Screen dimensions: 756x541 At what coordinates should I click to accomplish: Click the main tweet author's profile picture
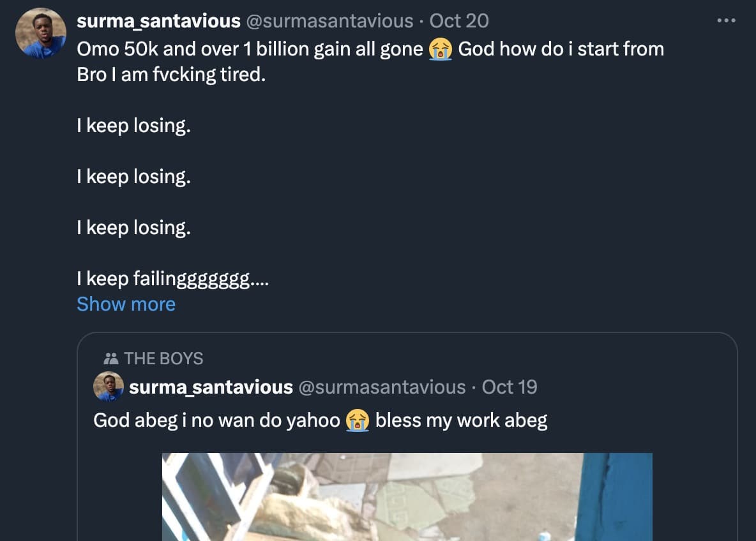41,33
